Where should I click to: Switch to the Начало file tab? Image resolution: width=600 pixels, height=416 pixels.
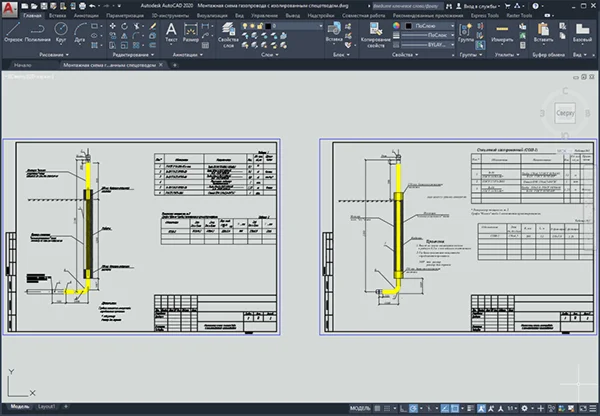[x=23, y=65]
